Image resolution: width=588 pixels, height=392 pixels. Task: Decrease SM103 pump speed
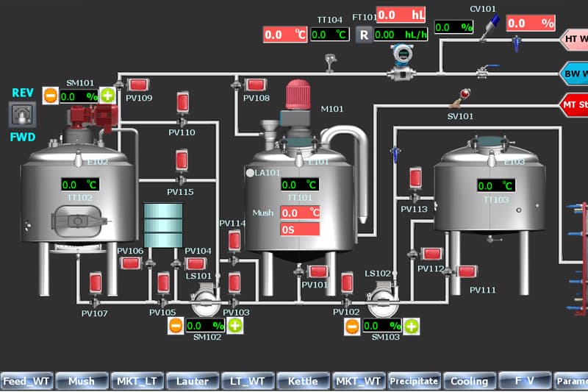pyautogui.click(x=352, y=327)
